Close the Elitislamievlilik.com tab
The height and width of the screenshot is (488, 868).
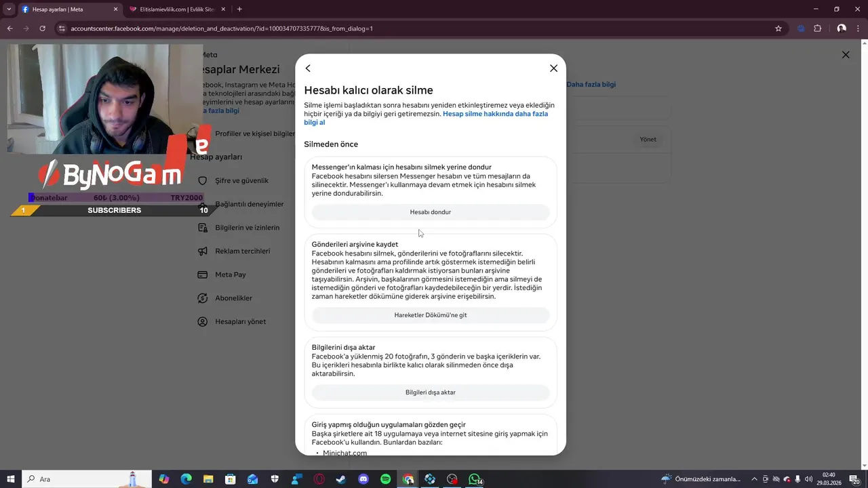pos(223,9)
